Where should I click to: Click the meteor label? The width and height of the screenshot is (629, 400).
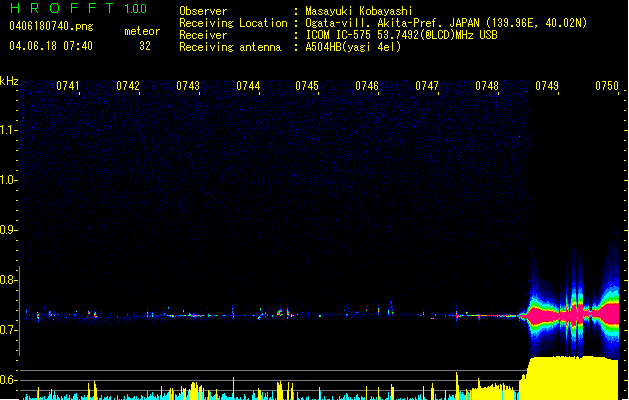pyautogui.click(x=142, y=31)
